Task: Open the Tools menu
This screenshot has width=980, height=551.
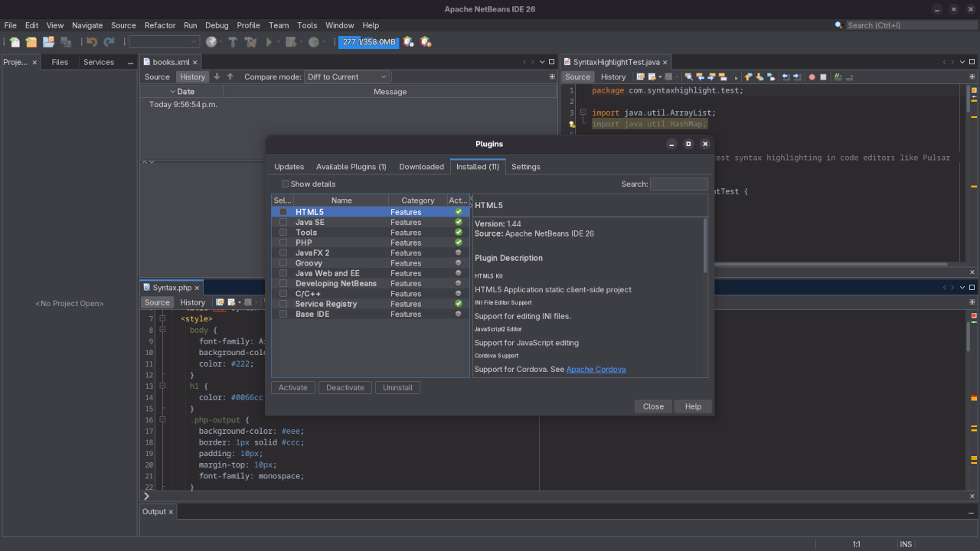Action: click(307, 25)
